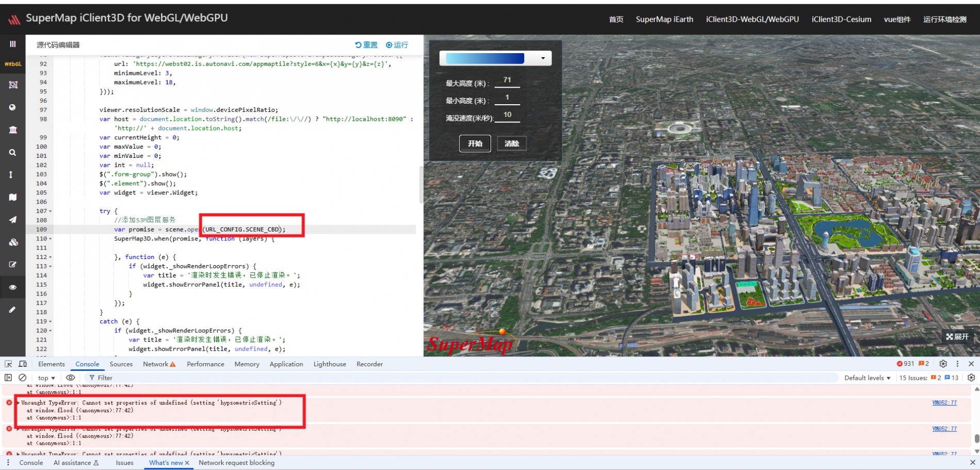Click the 清除 clear button
This screenshot has width=980, height=470.
pyautogui.click(x=512, y=143)
